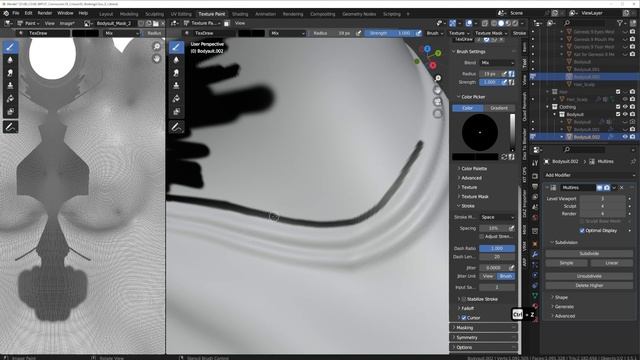
Task: Click Delete Higher button
Action: coord(589,285)
